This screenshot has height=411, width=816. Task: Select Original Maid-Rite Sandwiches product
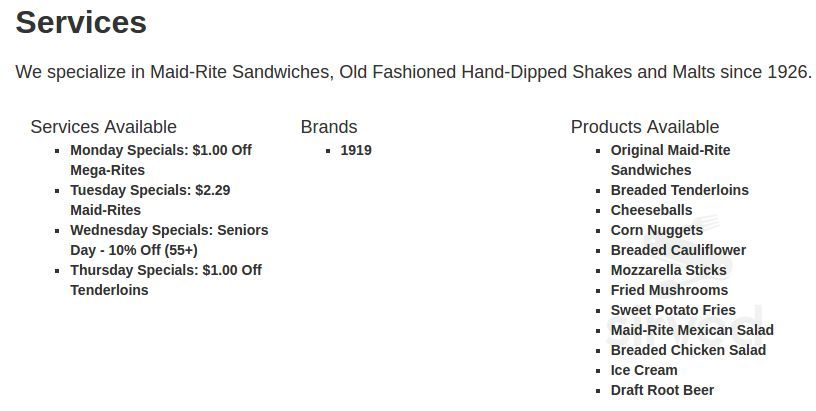click(670, 160)
